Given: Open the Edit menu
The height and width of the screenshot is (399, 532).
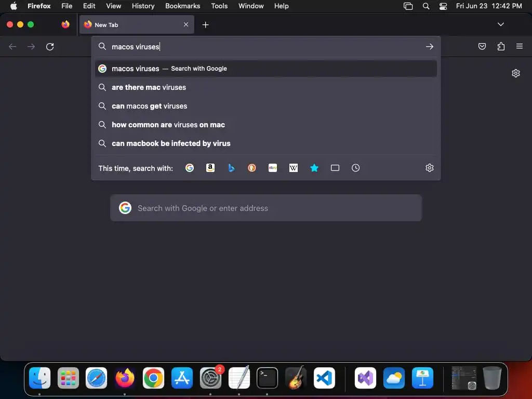Looking at the screenshot, I should coord(89,6).
